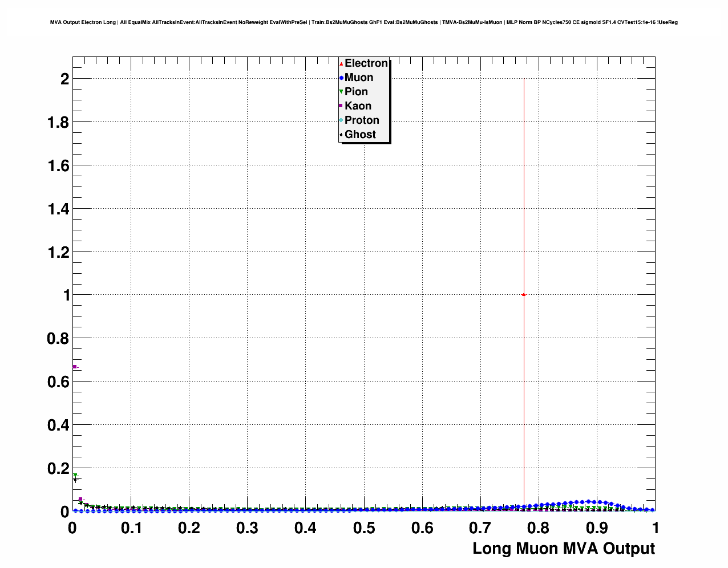Viewport: 728px width, 568px height.
Task: Click the x-axis label 0.2
Action: click(189, 528)
